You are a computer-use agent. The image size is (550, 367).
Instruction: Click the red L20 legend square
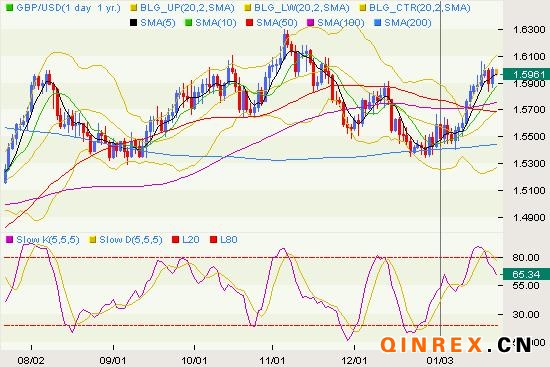pyautogui.click(x=175, y=240)
